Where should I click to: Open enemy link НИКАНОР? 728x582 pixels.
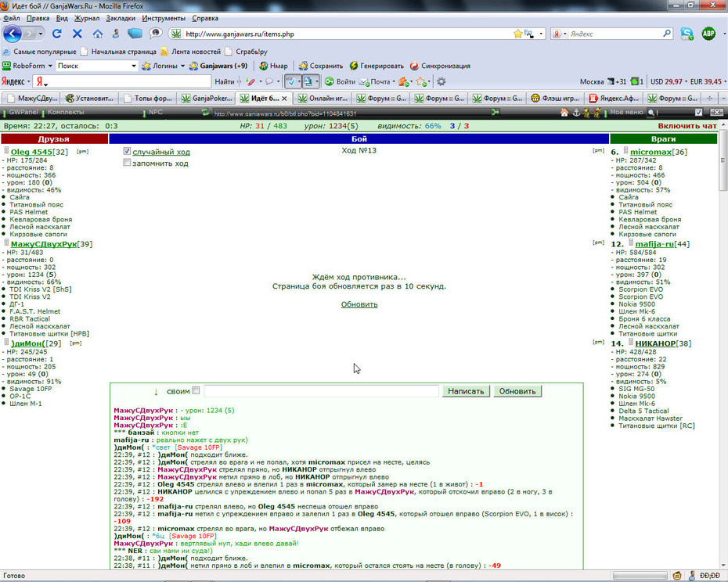pos(655,343)
